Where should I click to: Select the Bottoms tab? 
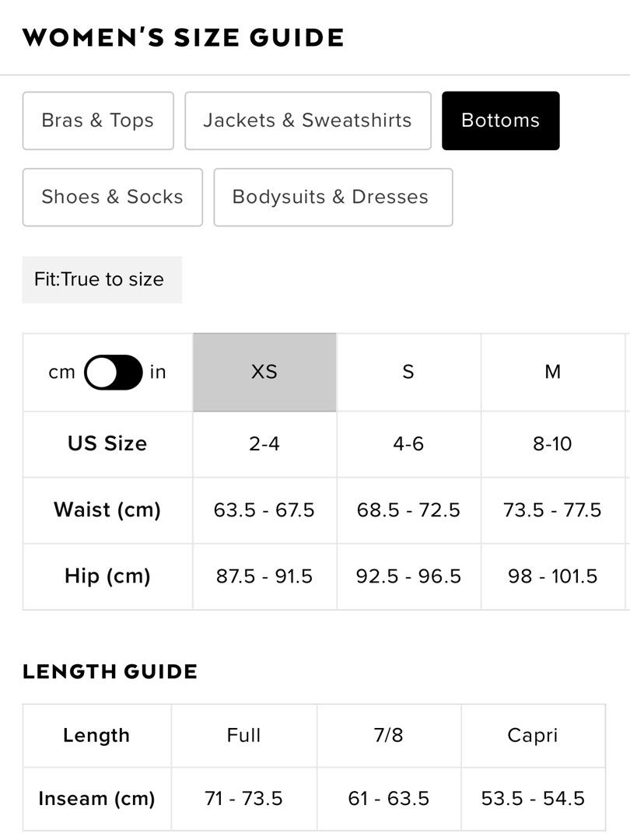click(x=500, y=121)
